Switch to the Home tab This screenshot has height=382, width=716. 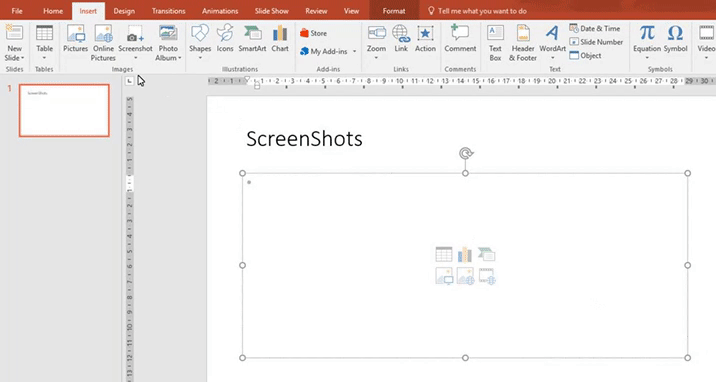click(53, 11)
